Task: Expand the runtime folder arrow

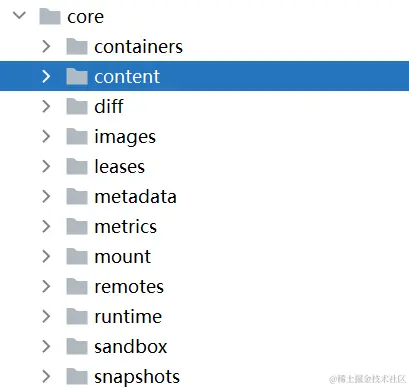Action: click(46, 316)
